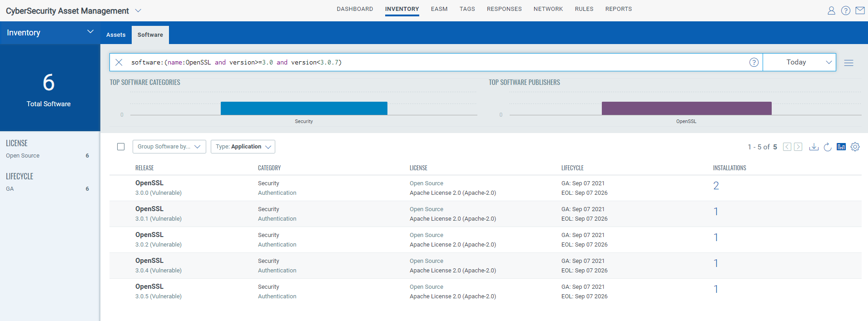
Task: Click the purple OpenSSL publisher bar
Action: [x=686, y=108]
